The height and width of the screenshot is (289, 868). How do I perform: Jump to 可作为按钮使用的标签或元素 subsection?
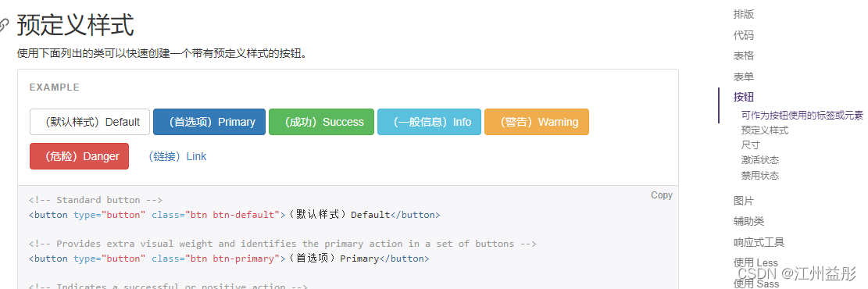pos(802,115)
